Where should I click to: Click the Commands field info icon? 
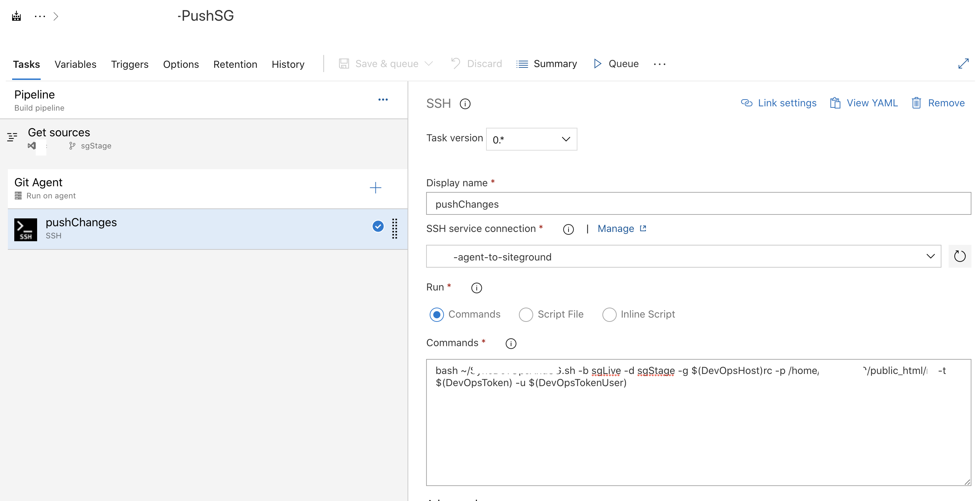tap(511, 344)
